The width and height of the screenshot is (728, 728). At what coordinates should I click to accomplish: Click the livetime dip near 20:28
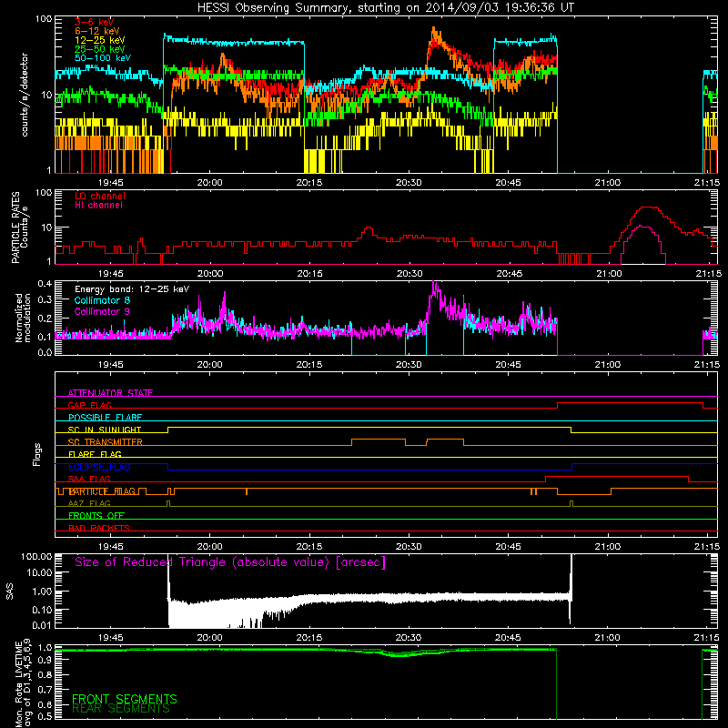point(399,654)
